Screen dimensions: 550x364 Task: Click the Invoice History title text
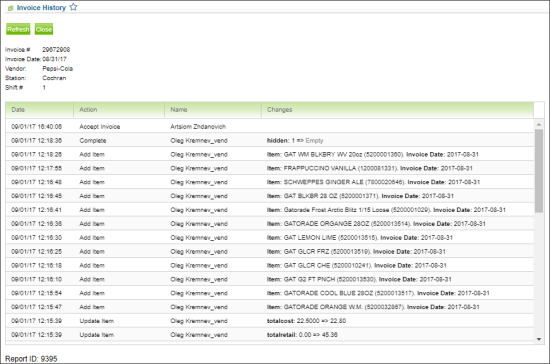point(41,8)
